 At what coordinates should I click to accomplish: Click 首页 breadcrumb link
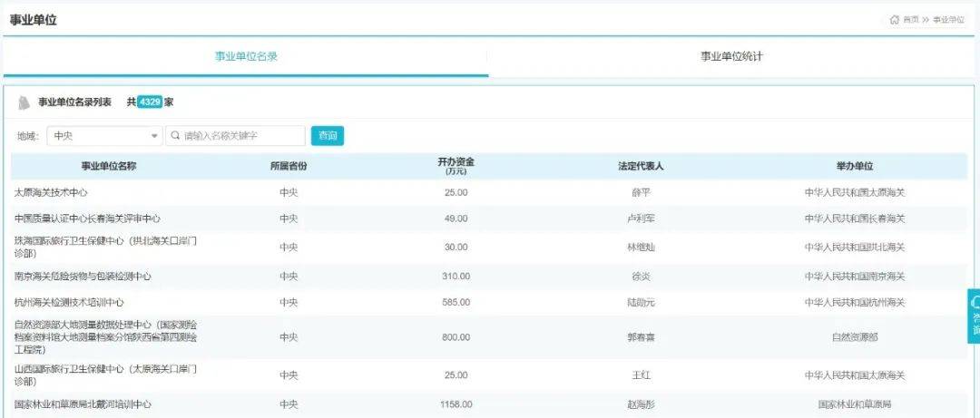[911, 19]
